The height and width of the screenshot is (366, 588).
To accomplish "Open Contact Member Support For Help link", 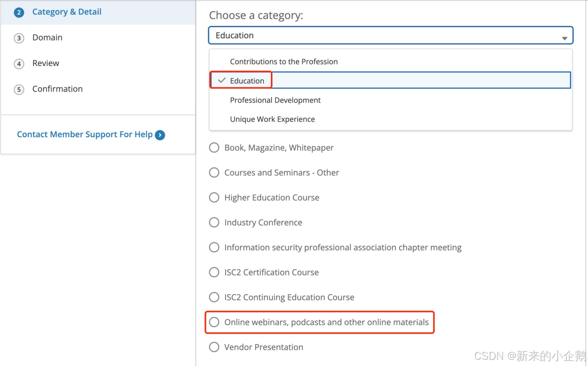I will pos(84,135).
